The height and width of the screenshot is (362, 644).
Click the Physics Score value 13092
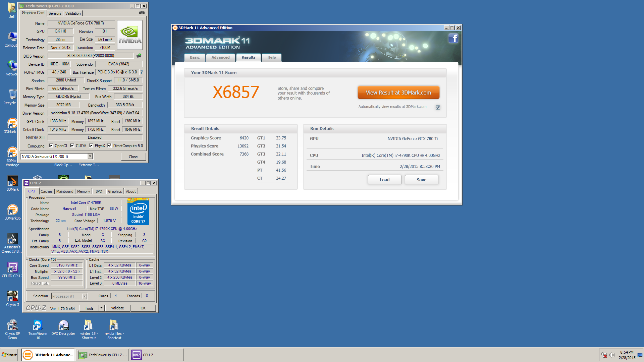(x=243, y=146)
